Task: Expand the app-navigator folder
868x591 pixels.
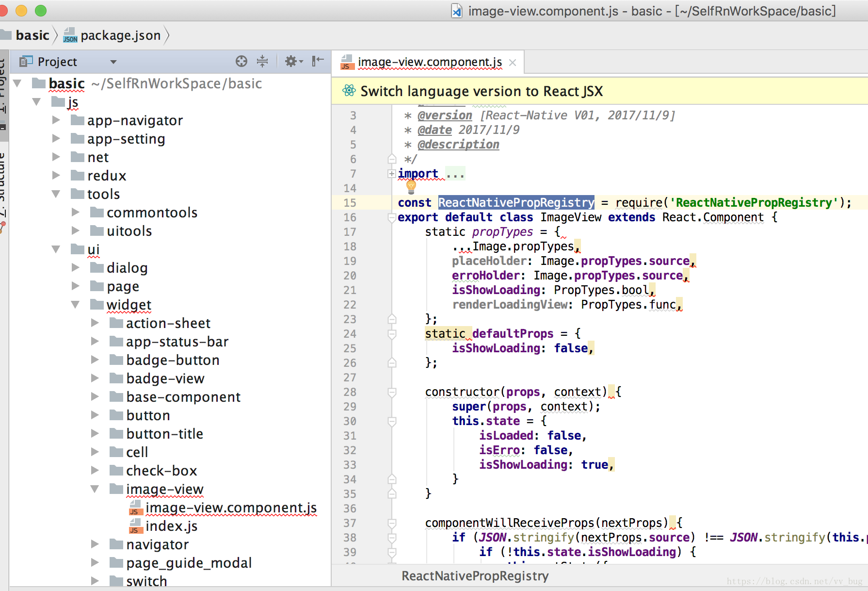Action: pos(56,120)
